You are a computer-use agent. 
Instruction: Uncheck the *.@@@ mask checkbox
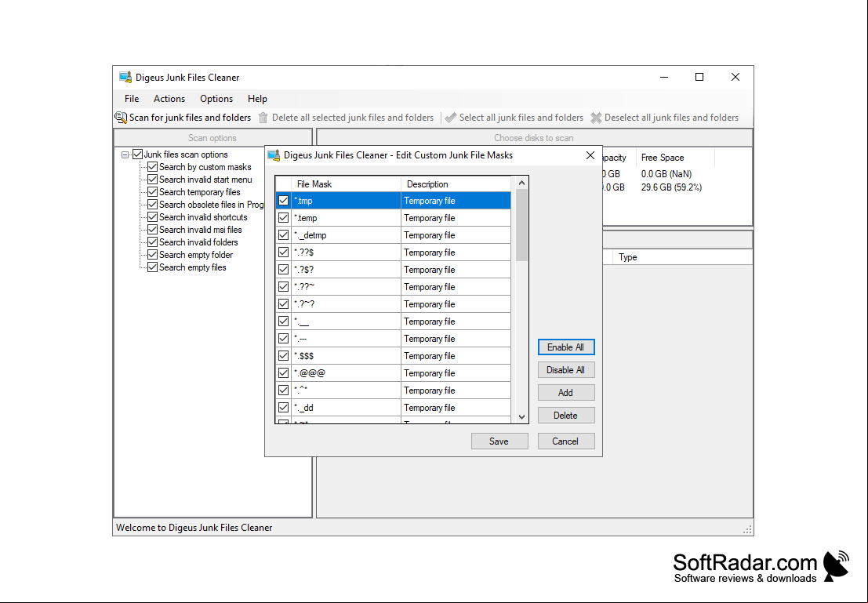[x=283, y=372]
